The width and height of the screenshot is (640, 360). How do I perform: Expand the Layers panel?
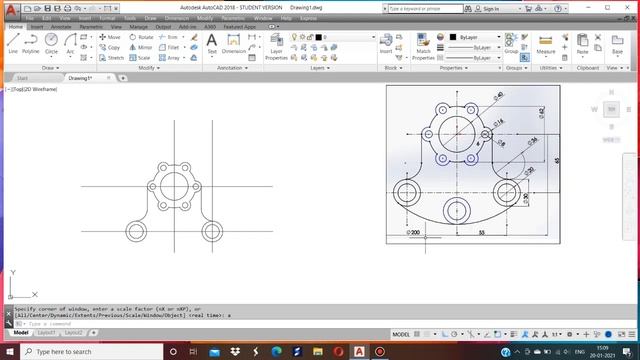(320, 68)
